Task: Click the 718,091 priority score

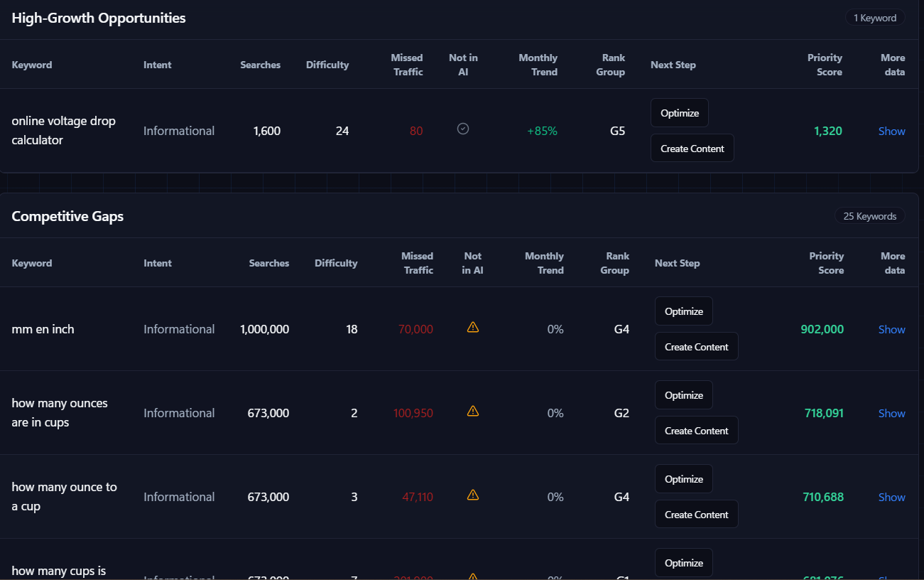Action: point(825,413)
